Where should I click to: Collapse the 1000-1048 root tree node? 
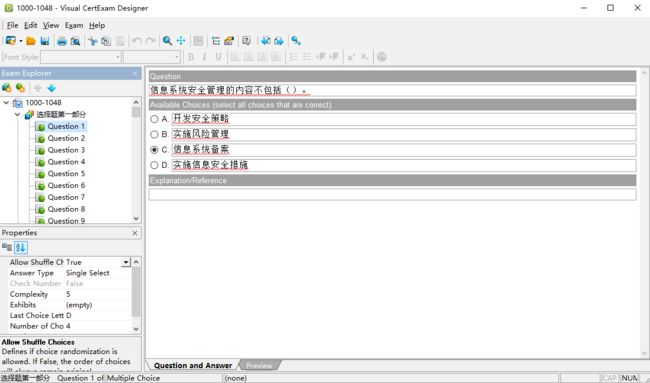click(6, 102)
